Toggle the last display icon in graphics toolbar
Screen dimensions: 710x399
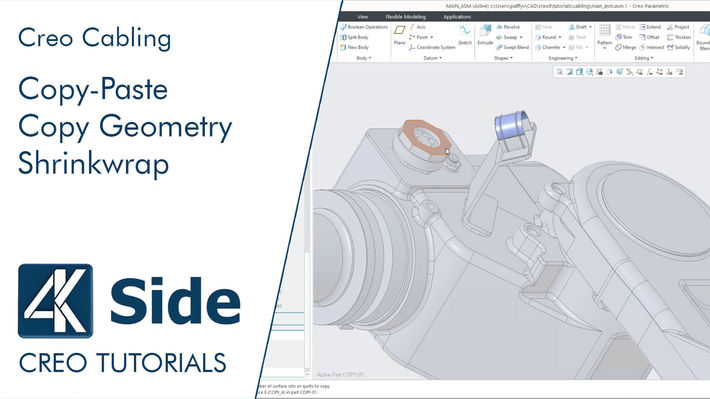pos(679,72)
